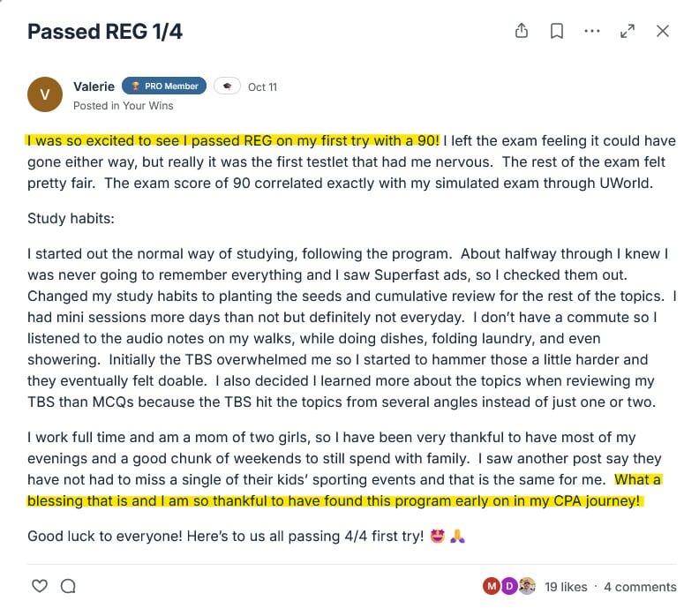Image resolution: width=699 pixels, height=616 pixels.
Task: Expand the post to full screen
Action: pos(628,31)
